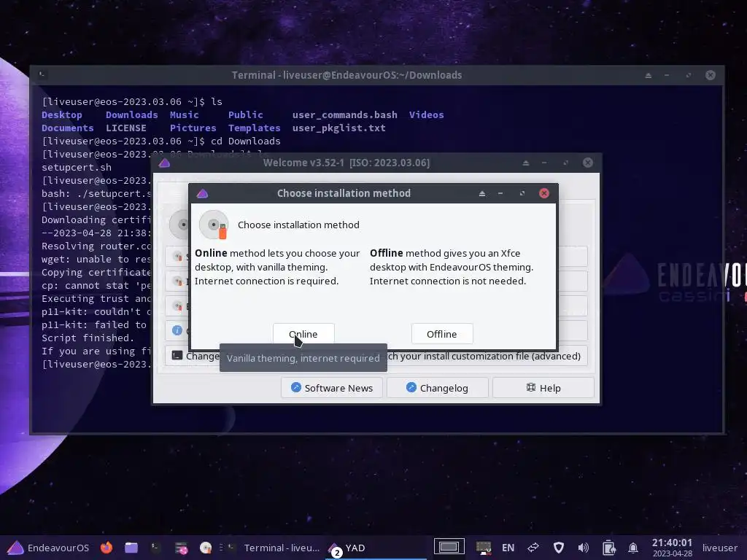Viewport: 747px width, 560px height.
Task: Click 'user_commands.bash' in terminal output
Action: point(344,114)
